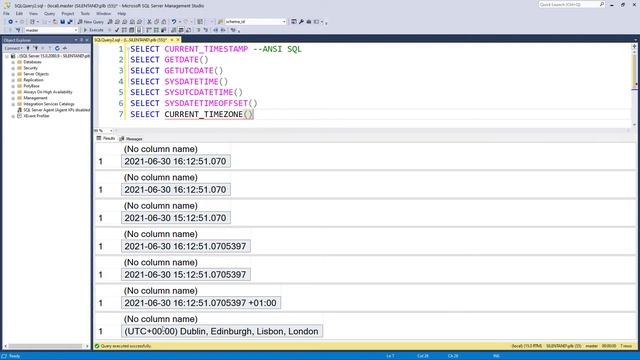Click the Activity Monitor icon in Object Explorer
The width and height of the screenshot is (640, 360).
pyautogui.click(x=65, y=48)
